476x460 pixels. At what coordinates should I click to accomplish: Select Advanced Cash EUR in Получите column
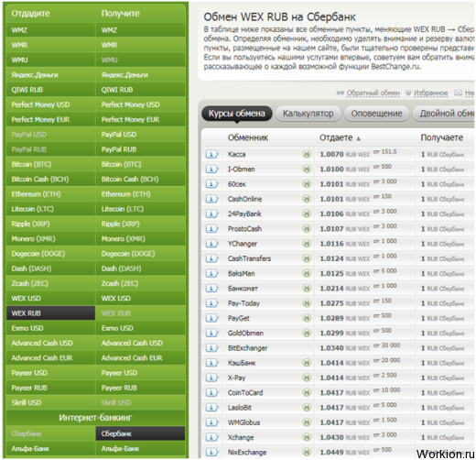[x=140, y=358]
